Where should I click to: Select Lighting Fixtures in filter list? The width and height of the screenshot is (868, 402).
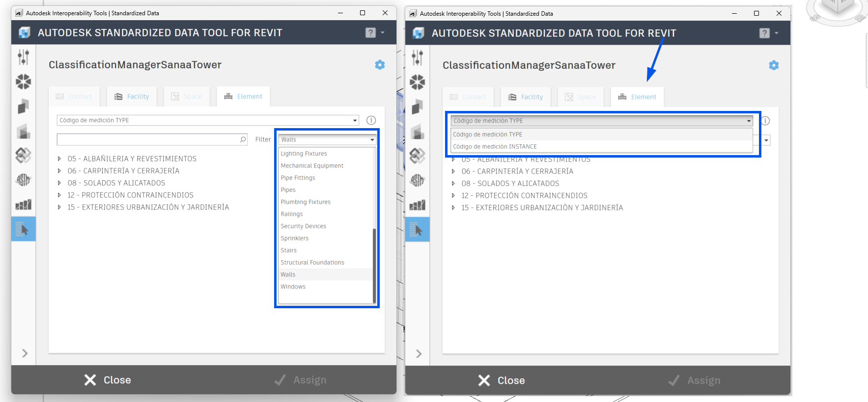coord(326,154)
